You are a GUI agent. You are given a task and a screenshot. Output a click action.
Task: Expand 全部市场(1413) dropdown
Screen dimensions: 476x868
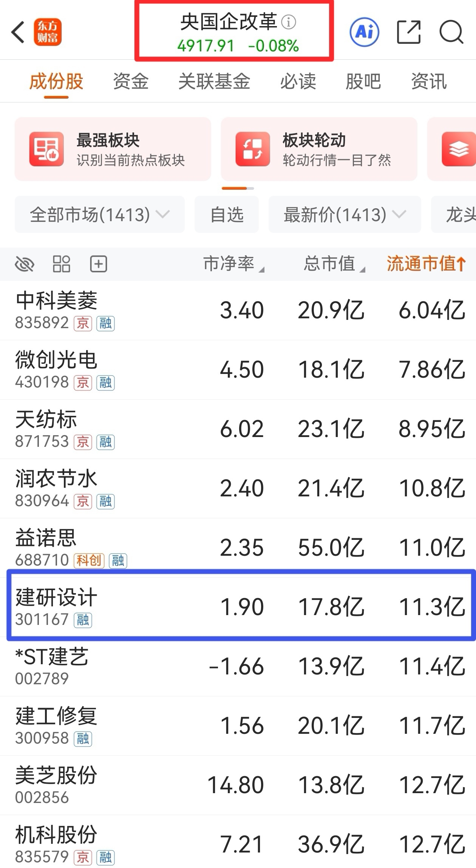tap(99, 215)
